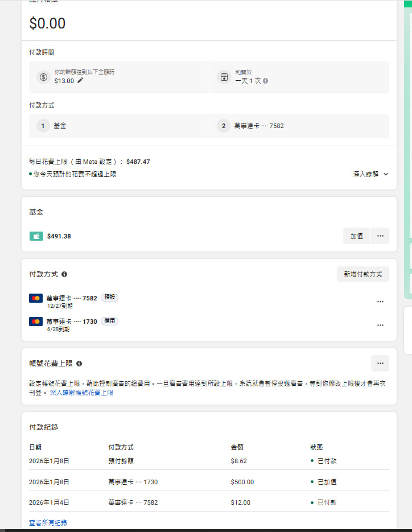Open the options menu for Mastercard 1730

[x=380, y=325]
